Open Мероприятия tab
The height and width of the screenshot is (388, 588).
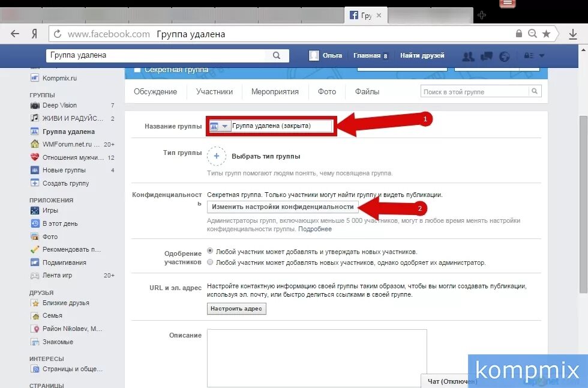(x=275, y=91)
